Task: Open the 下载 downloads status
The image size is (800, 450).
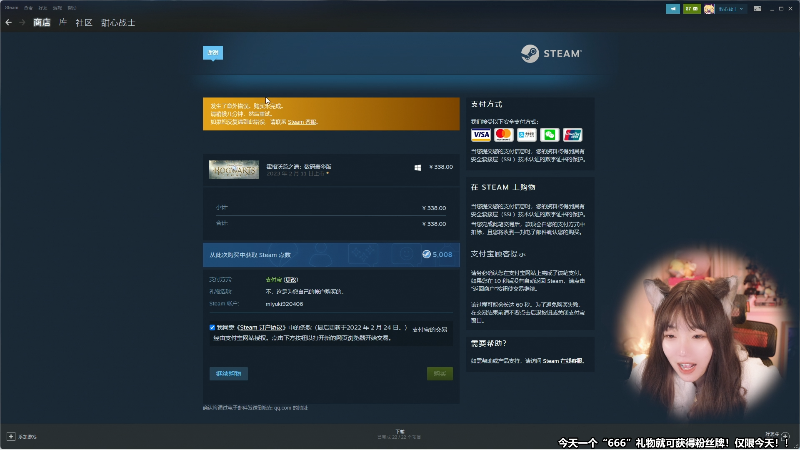Action: point(399,434)
